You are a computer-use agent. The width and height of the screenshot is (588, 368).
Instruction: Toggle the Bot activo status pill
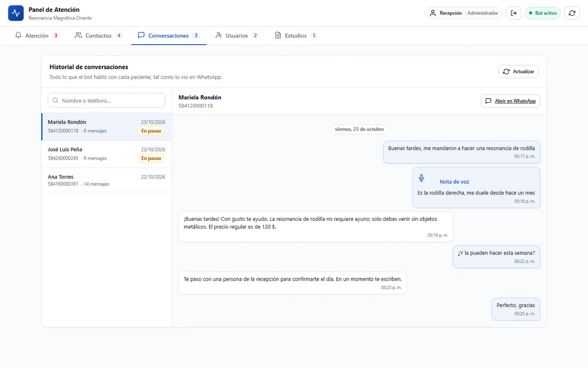tap(542, 13)
